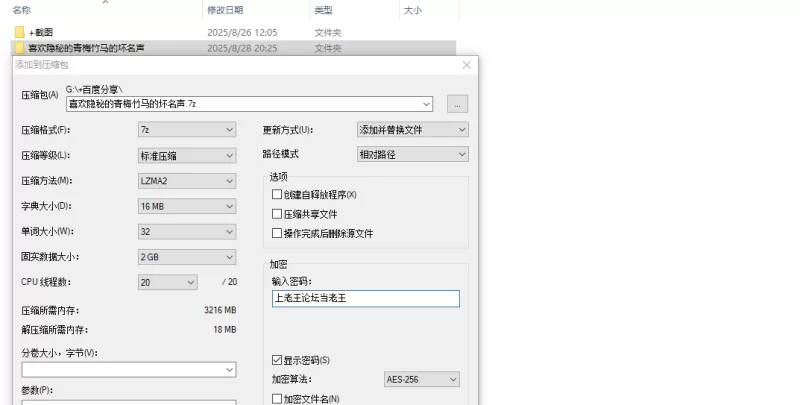Click the 解压缩所需内存 value 18 MB
The height and width of the screenshot is (405, 800).
tap(224, 330)
